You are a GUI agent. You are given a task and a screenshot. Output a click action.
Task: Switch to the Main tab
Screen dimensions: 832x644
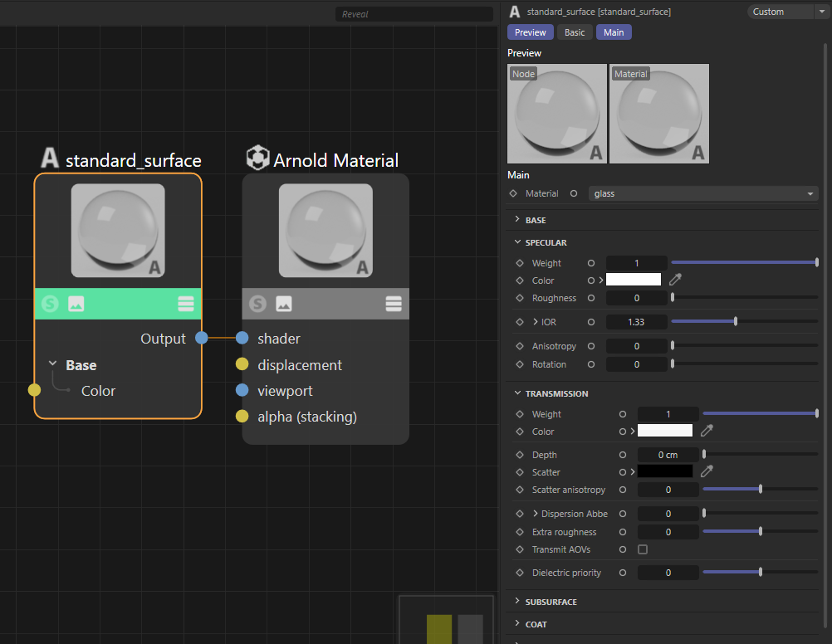click(614, 32)
